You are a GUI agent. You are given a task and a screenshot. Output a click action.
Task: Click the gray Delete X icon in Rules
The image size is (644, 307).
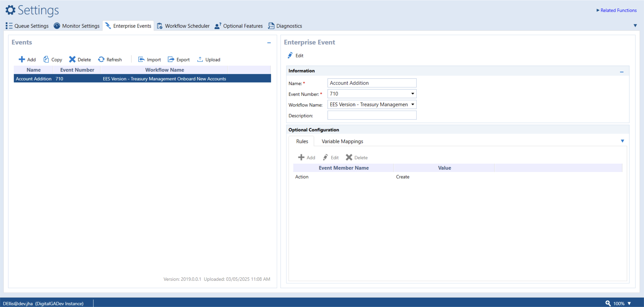(x=349, y=157)
